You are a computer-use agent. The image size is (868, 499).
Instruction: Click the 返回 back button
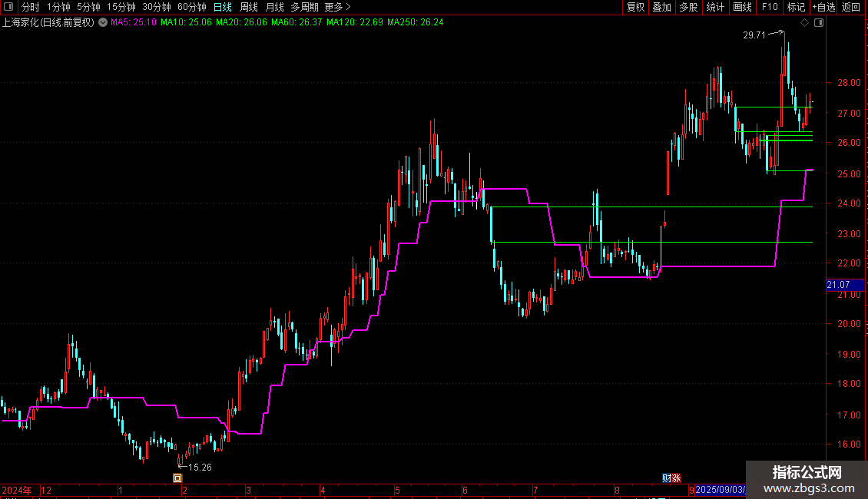(x=851, y=7)
